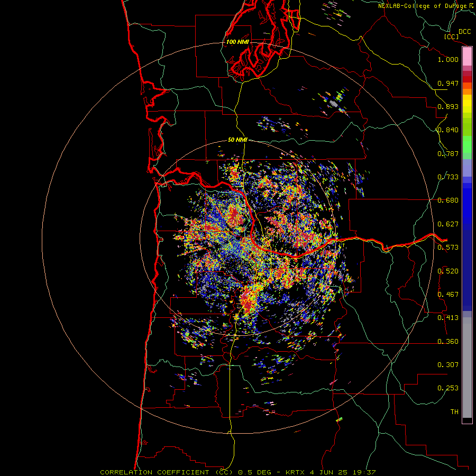Image resolution: width=476 pixels, height=476 pixels.
Task: Click the 0.360 legend value
Action: point(448,342)
